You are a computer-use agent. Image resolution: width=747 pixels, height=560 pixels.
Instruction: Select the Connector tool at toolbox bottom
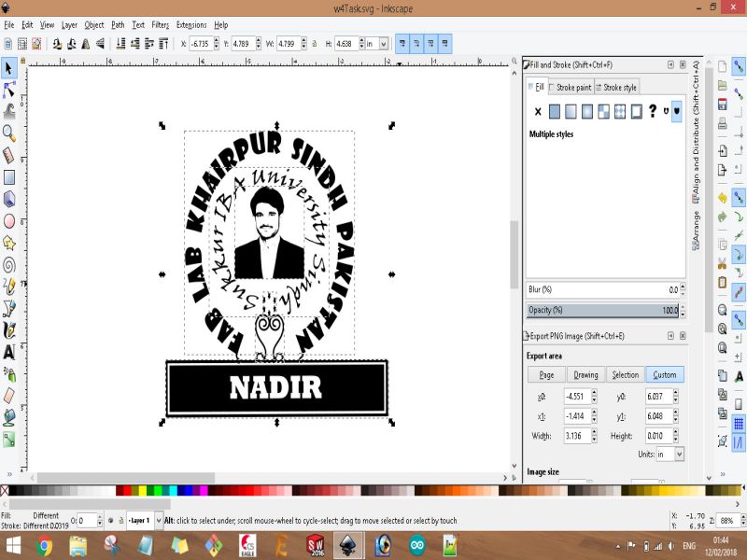(9, 439)
